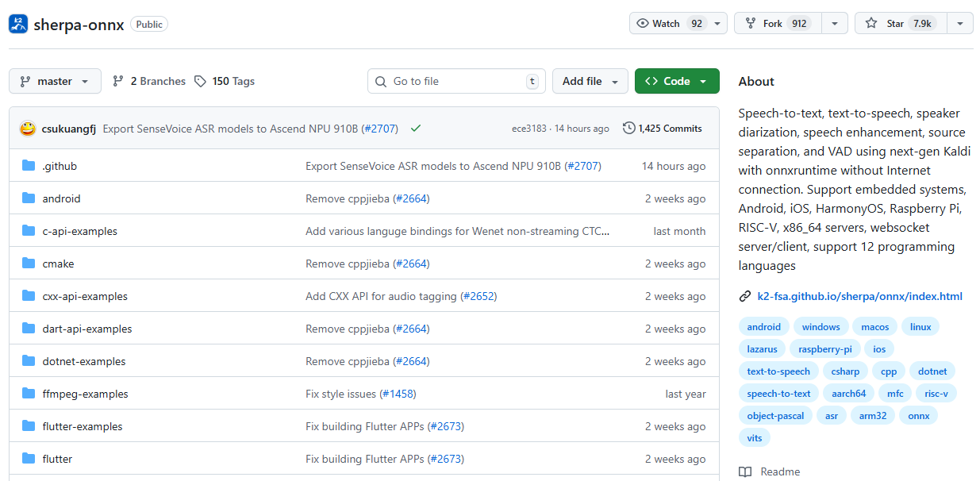Click the Readme book icon
The width and height of the screenshot is (980, 481).
tap(745, 471)
